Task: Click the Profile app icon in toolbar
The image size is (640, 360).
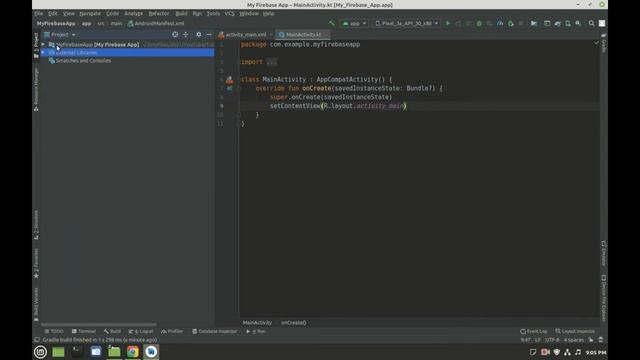Action: (x=500, y=23)
